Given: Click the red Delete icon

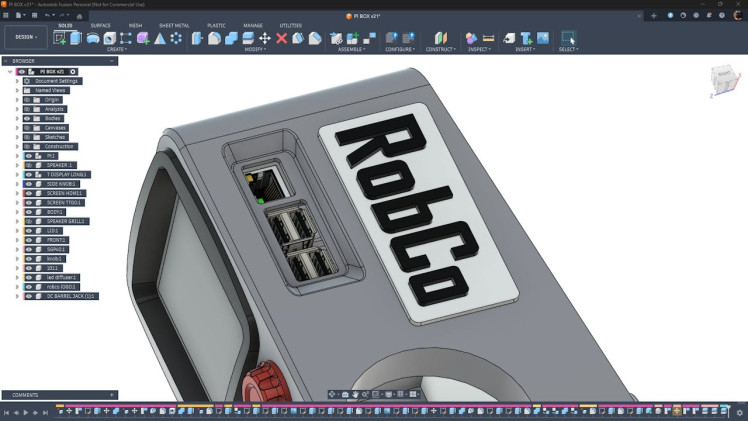Looking at the screenshot, I should point(281,38).
